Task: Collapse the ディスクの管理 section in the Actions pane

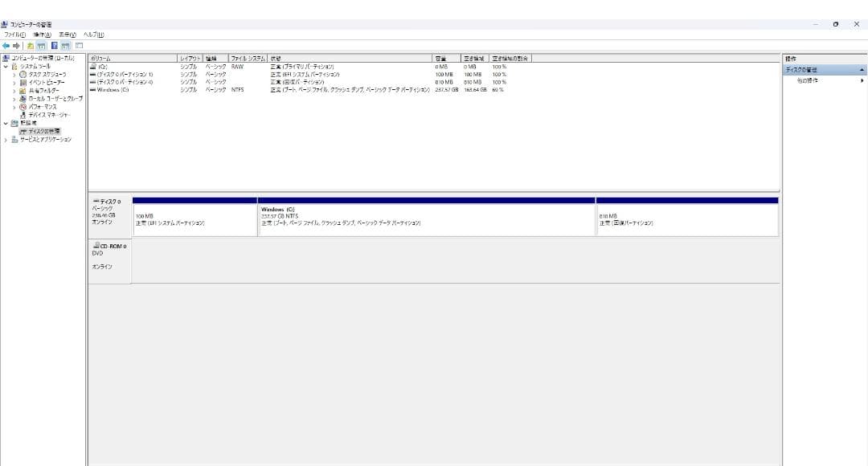Action: tap(861, 69)
